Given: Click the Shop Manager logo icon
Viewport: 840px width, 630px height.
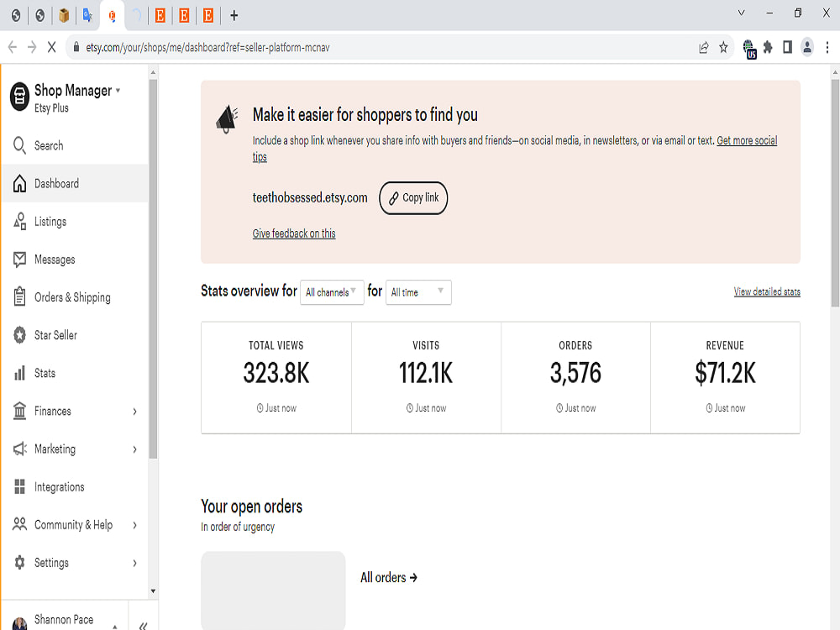Looking at the screenshot, I should [x=19, y=97].
